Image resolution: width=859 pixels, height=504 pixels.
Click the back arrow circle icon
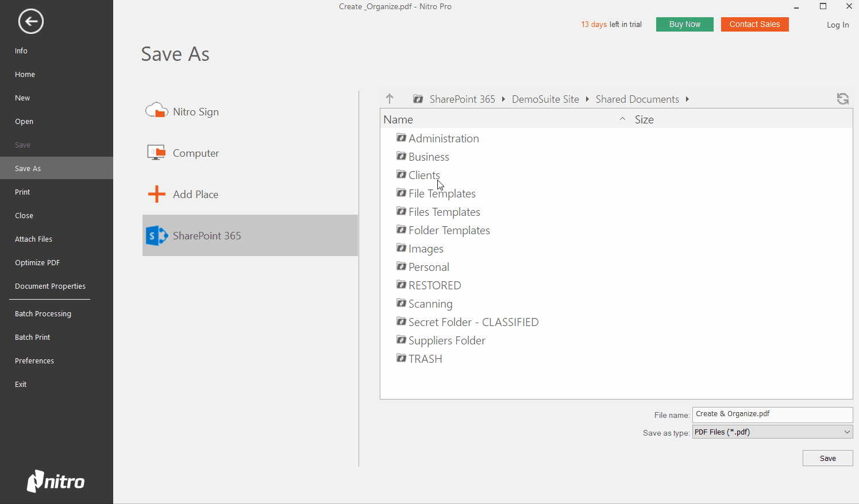point(30,22)
